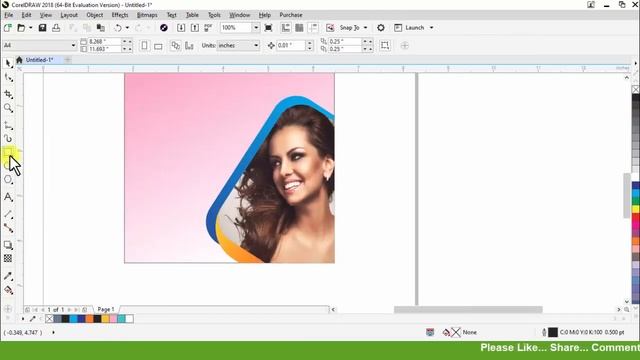Select the Pick tool
640x360 pixels.
tap(9, 63)
